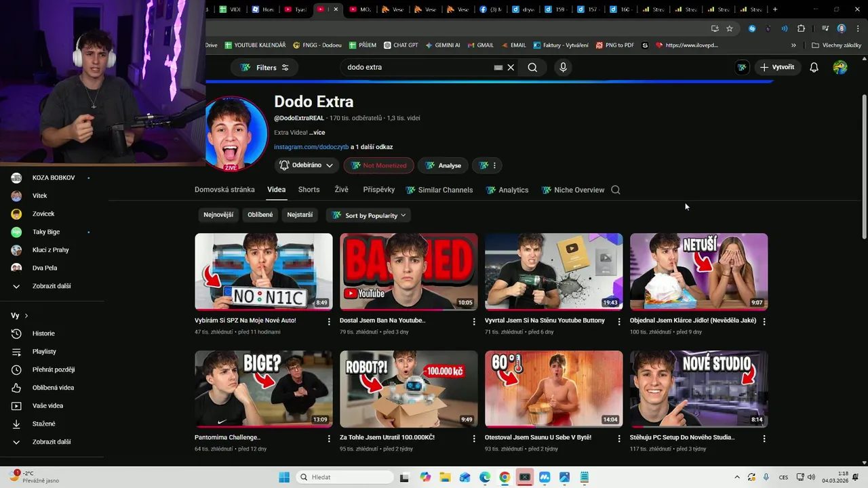Click the Analyse button
The width and height of the screenshot is (868, 488).
tap(443, 165)
